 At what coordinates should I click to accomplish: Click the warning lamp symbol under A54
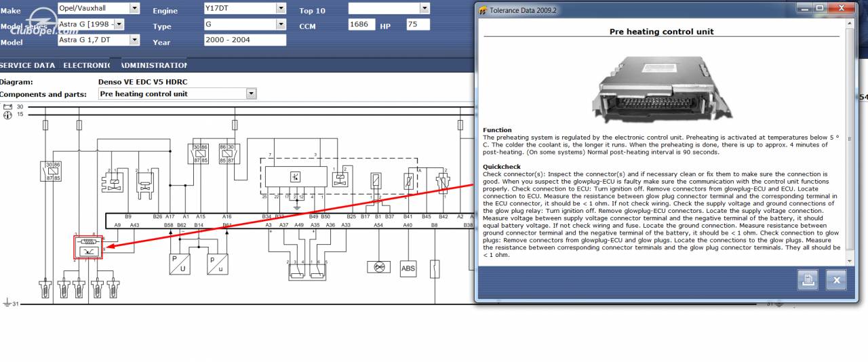[378, 267]
